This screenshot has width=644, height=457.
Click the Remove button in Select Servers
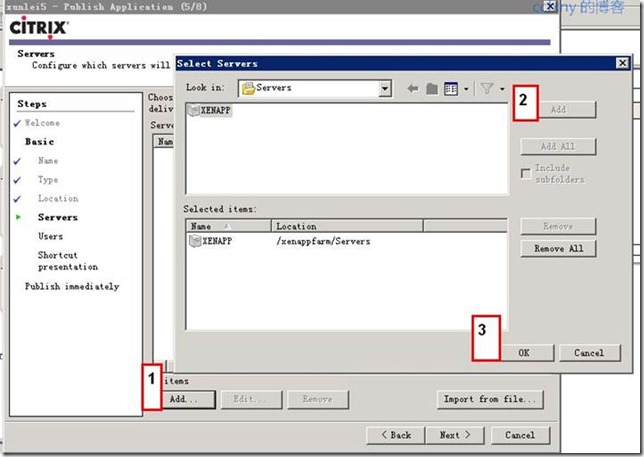tap(558, 226)
